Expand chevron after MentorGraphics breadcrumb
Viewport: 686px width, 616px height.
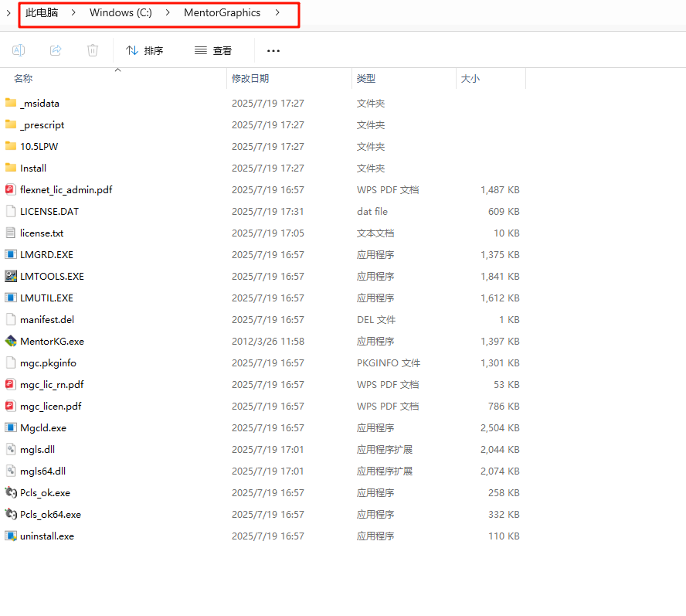coord(277,12)
